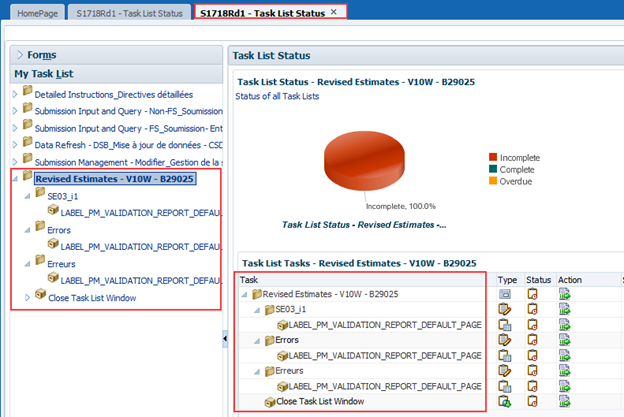624x417 pixels.
Task: Click Action icon for Close Task List Window
Action: click(x=564, y=401)
